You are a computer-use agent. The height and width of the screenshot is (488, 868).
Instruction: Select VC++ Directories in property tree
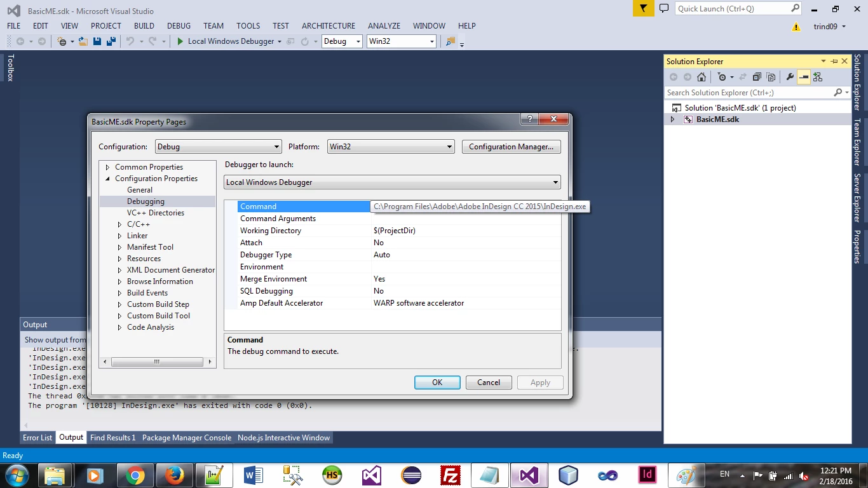click(156, 213)
